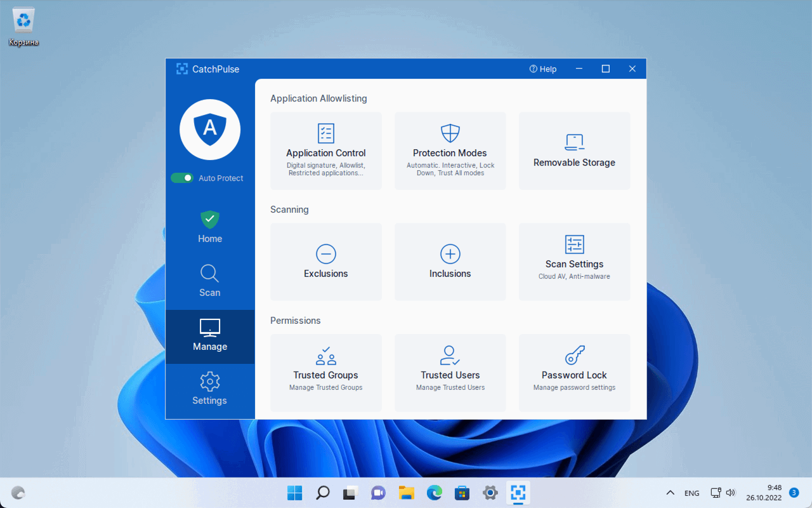
Task: Show hidden system tray icons
Action: 670,493
